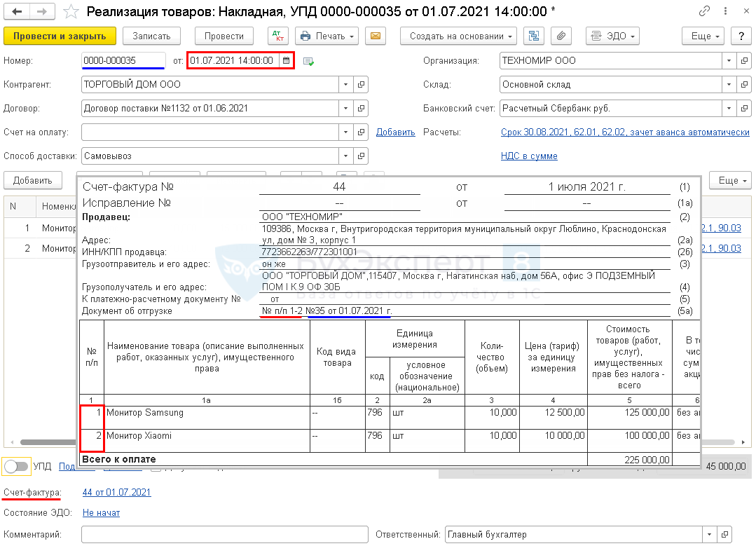Open invoice link 44 от 01.07.2021
The height and width of the screenshot is (546, 756).
coord(116,493)
